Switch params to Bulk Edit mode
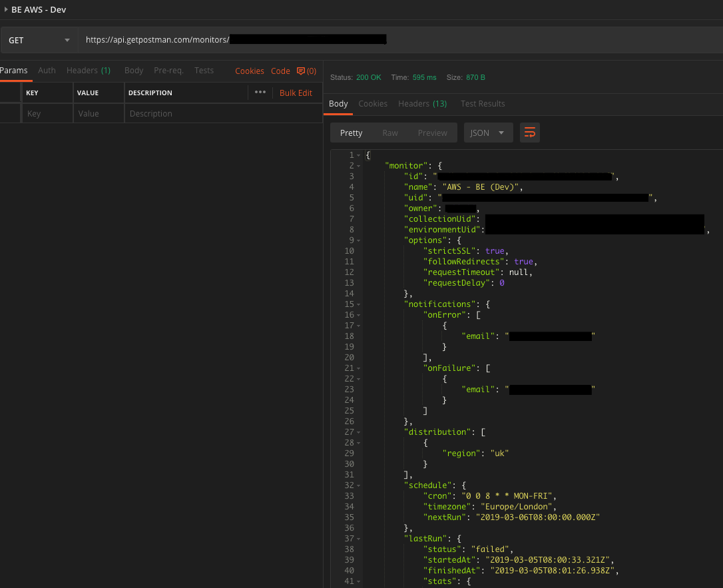The height and width of the screenshot is (588, 723). click(296, 93)
